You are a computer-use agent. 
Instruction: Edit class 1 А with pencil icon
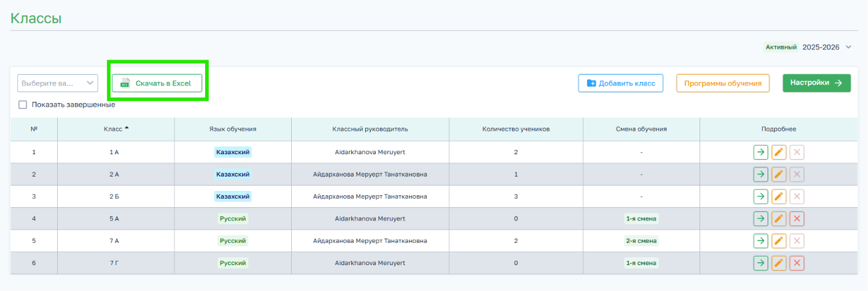pos(779,152)
